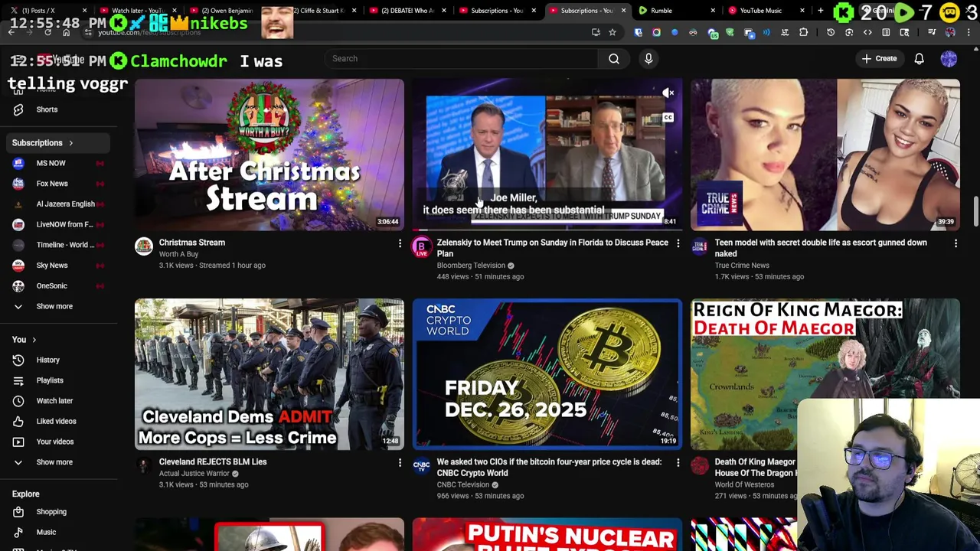Screen dimensions: 980x551
Task: Expand the Subscriptions section chevron
Action: [x=70, y=143]
